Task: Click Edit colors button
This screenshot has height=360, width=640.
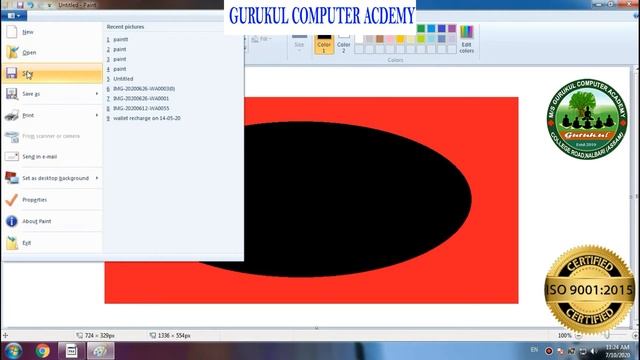Action: [467, 39]
